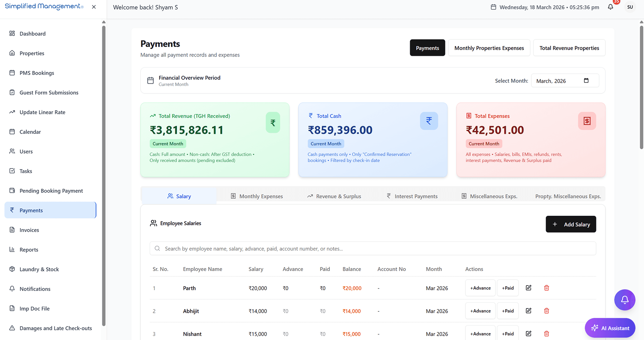Click the Simplified Management logo
644x340 pixels.
click(44, 6)
